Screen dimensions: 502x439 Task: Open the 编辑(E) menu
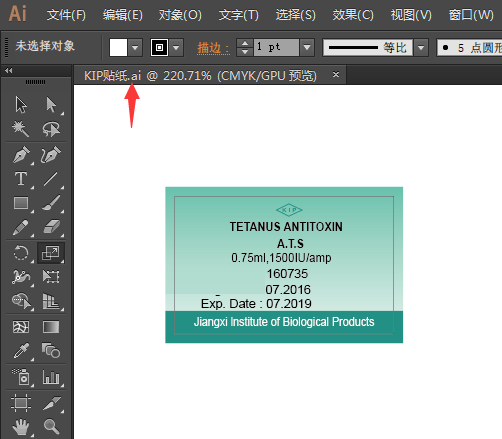point(123,15)
